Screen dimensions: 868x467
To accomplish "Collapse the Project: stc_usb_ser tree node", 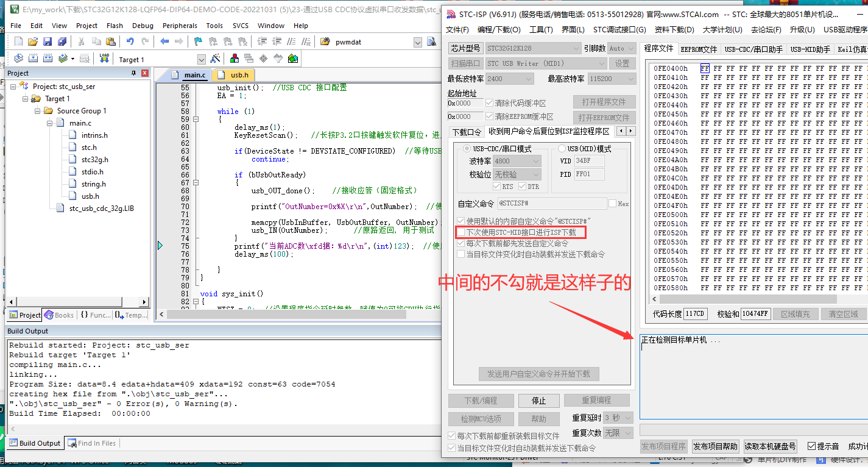I will point(14,87).
